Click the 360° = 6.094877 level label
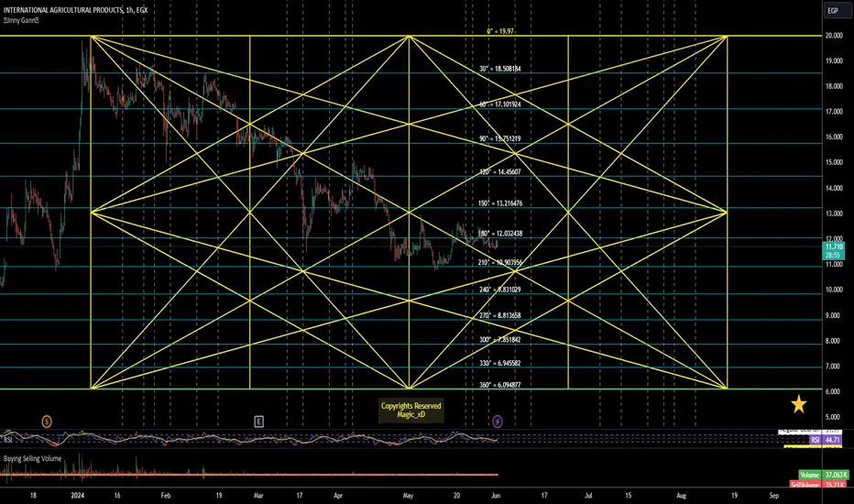 click(500, 385)
